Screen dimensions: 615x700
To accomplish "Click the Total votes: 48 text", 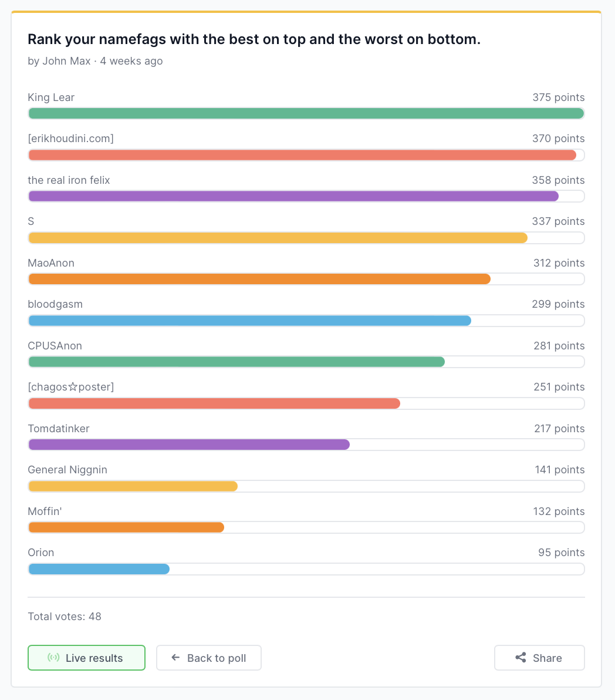I will tap(65, 617).
